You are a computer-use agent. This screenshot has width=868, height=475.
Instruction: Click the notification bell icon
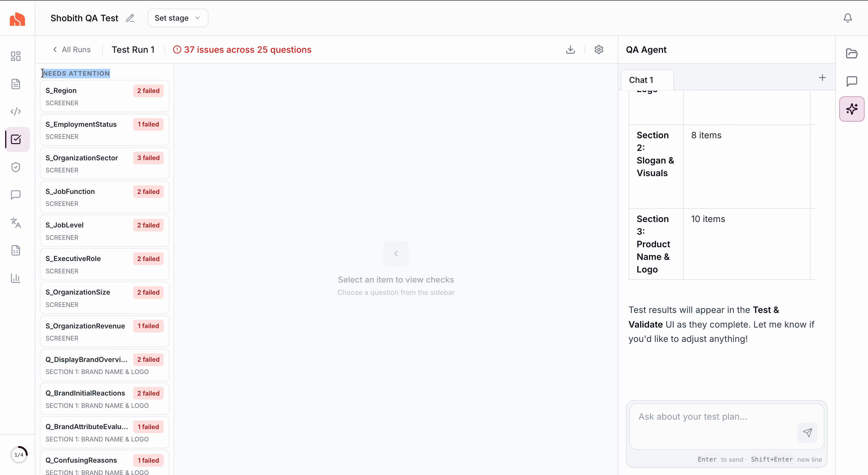click(x=847, y=18)
